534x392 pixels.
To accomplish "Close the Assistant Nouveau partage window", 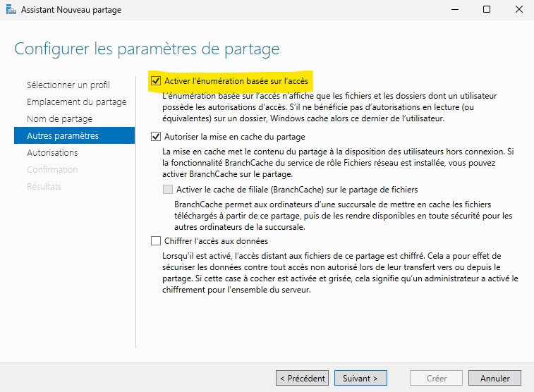I will pos(519,10).
